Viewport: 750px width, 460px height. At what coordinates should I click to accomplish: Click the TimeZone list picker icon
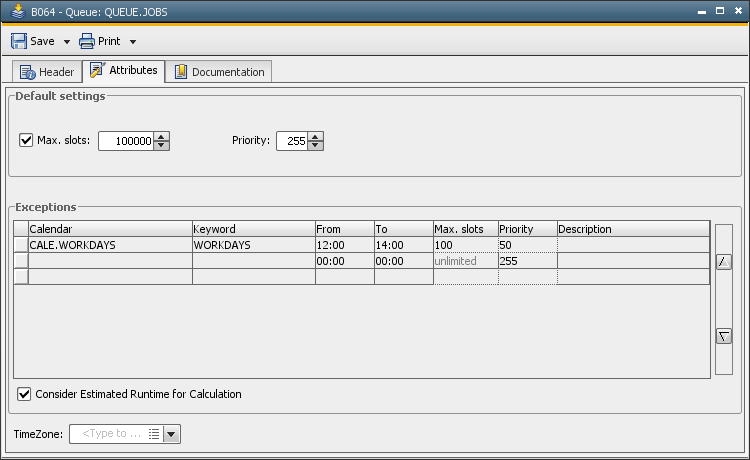[x=153, y=434]
